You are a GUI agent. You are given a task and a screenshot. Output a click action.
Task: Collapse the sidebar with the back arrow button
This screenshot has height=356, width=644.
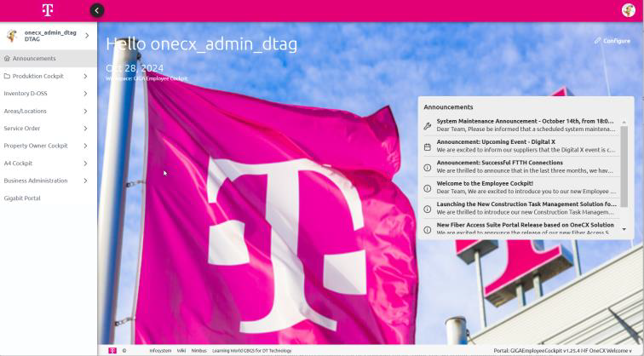(x=96, y=10)
